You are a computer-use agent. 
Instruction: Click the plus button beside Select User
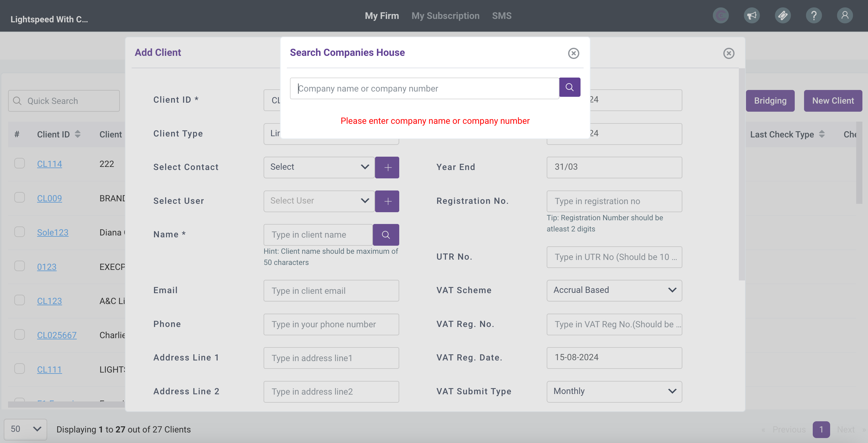(x=387, y=201)
